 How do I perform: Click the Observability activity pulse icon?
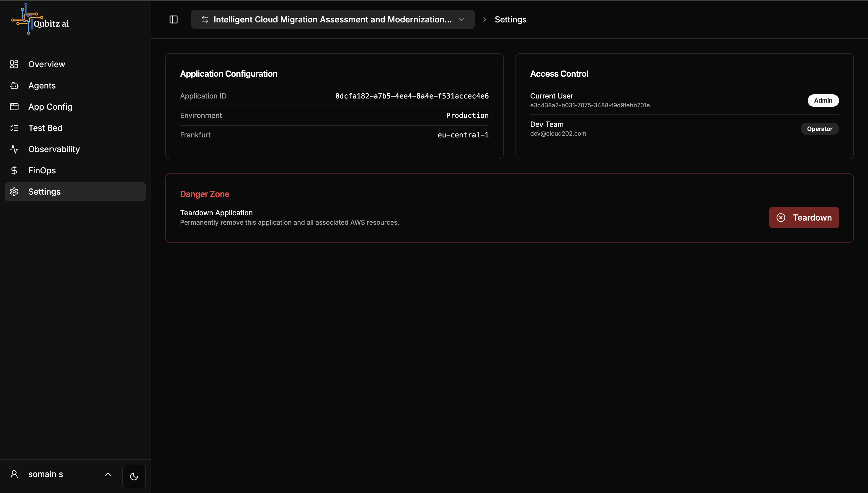pos(14,149)
